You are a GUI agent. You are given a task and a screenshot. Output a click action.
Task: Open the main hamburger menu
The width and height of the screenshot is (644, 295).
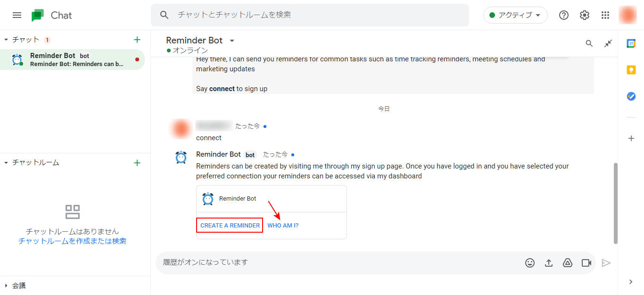tap(17, 15)
